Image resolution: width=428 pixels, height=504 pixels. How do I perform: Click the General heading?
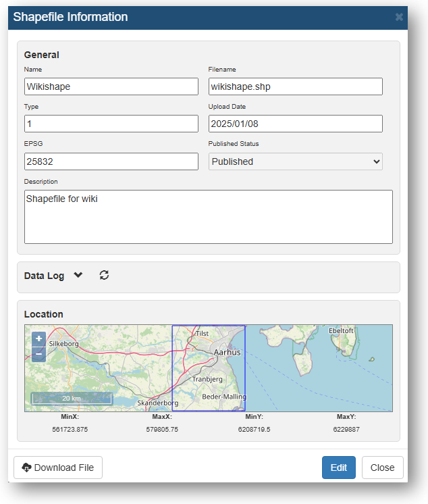(42, 55)
